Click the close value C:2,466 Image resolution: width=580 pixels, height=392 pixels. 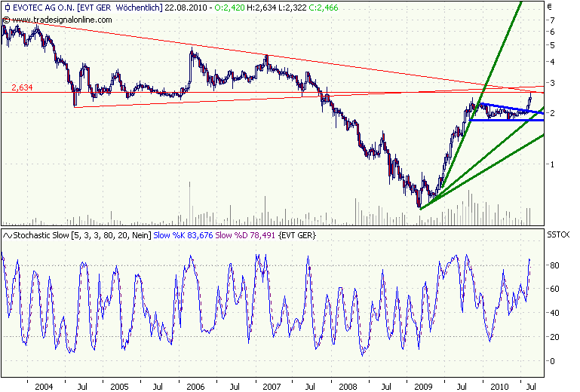tap(324, 8)
